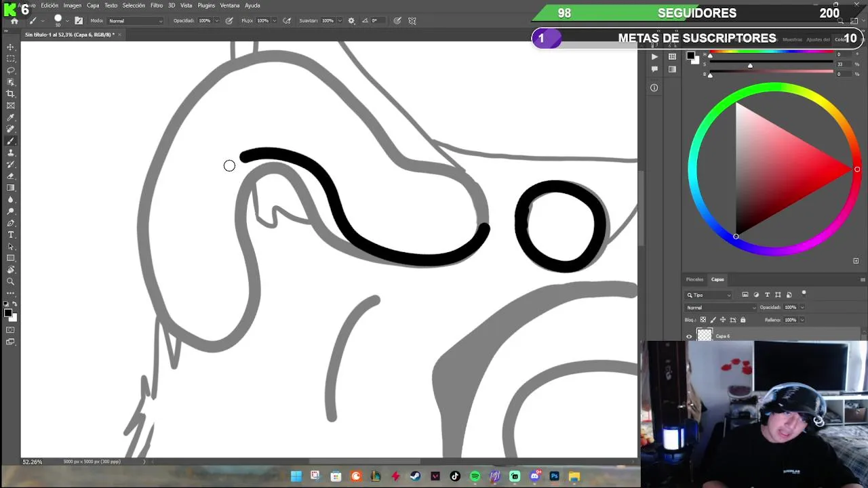Switch to the Pinceles tab
Viewport: 868px width, 488px height.
tap(694, 279)
